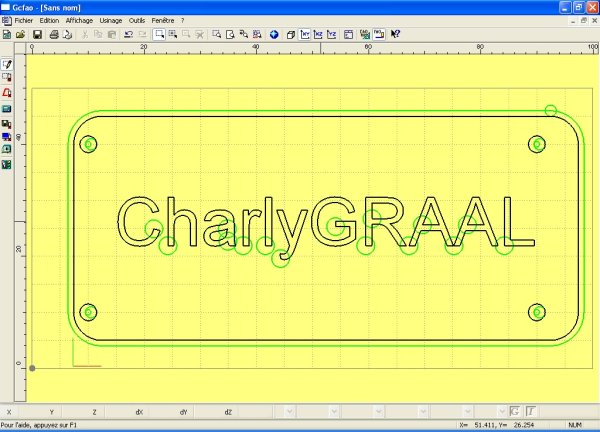The image size is (600, 432).
Task: Copy selection using the copy icon
Action: (x=98, y=34)
